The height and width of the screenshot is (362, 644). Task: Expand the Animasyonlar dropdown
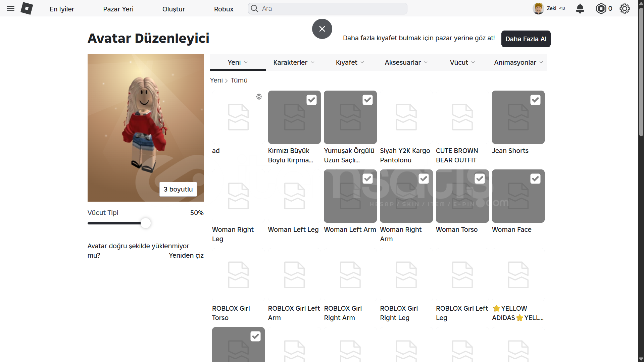point(518,62)
